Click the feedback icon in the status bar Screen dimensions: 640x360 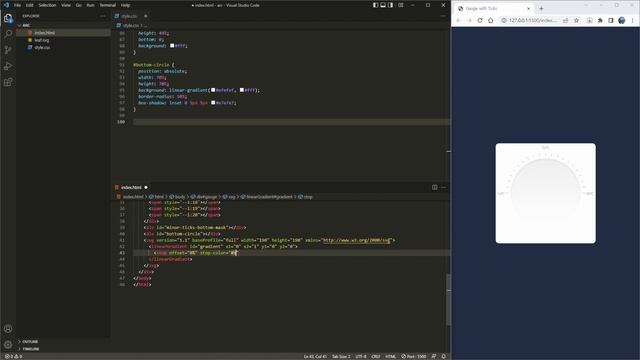click(434, 356)
